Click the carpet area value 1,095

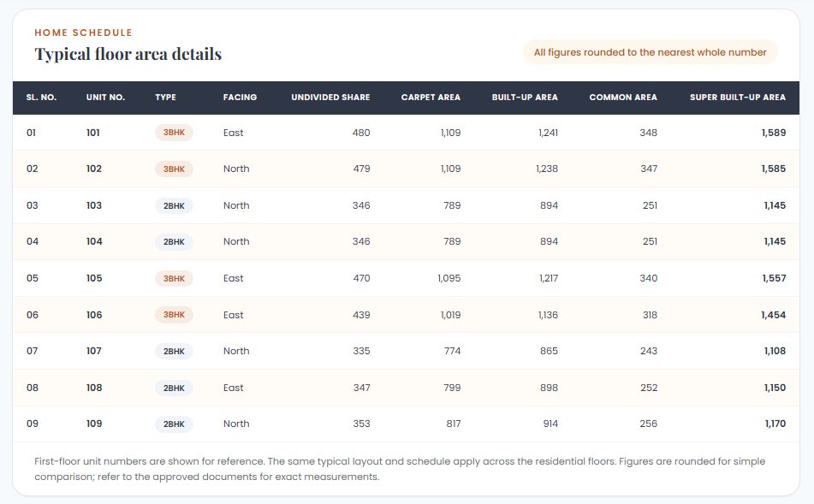coord(449,278)
